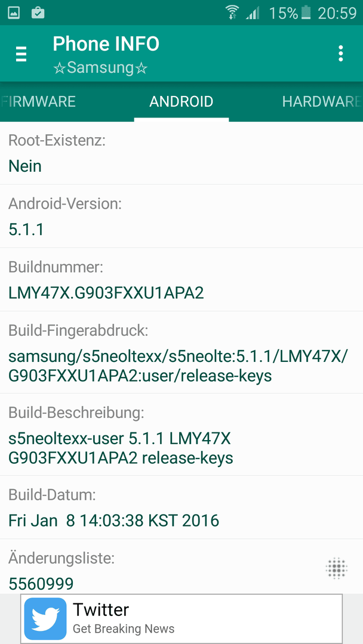This screenshot has width=363, height=644.
Task: Tap the image notification icon
Action: point(14,13)
